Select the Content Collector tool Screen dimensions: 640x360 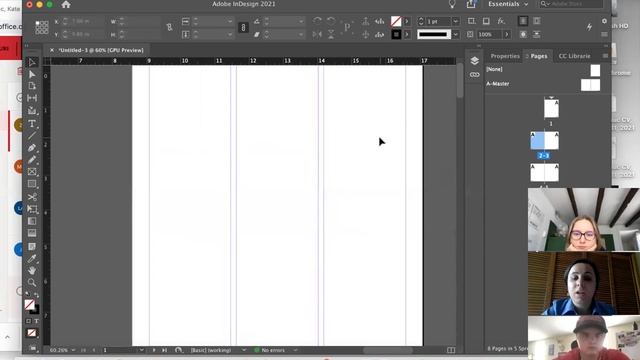pyautogui.click(x=32, y=111)
